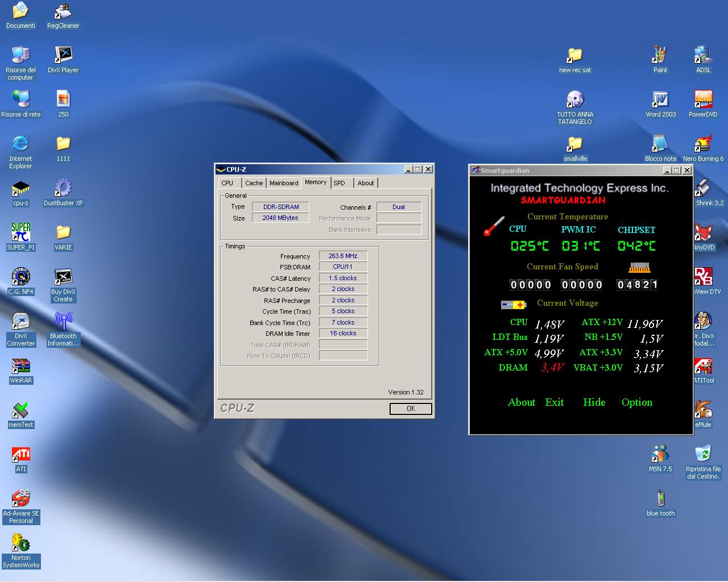The height and width of the screenshot is (582, 728).
Task: Select the DivX Player shortcut
Action: [63, 60]
